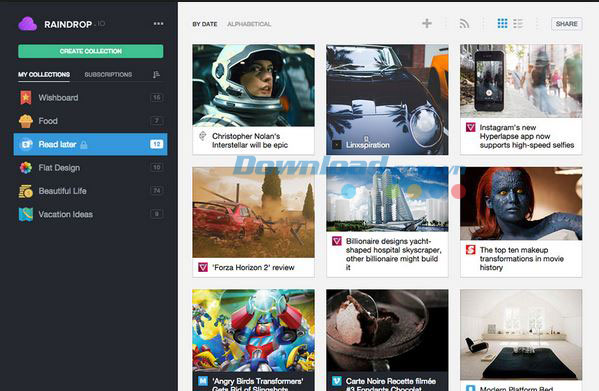The image size is (599, 391).
Task: Click the Create Collection button
Action: coord(91,51)
